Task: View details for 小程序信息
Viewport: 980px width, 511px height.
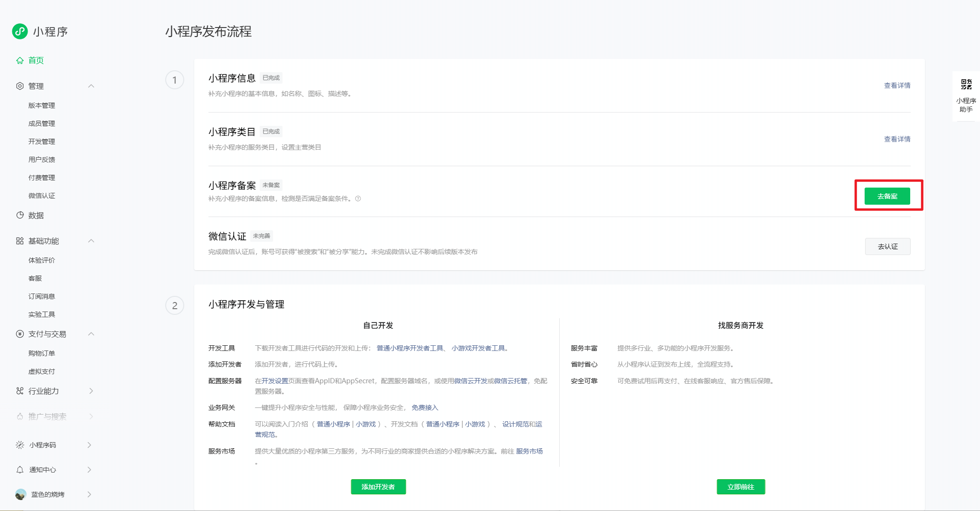Action: tap(897, 85)
